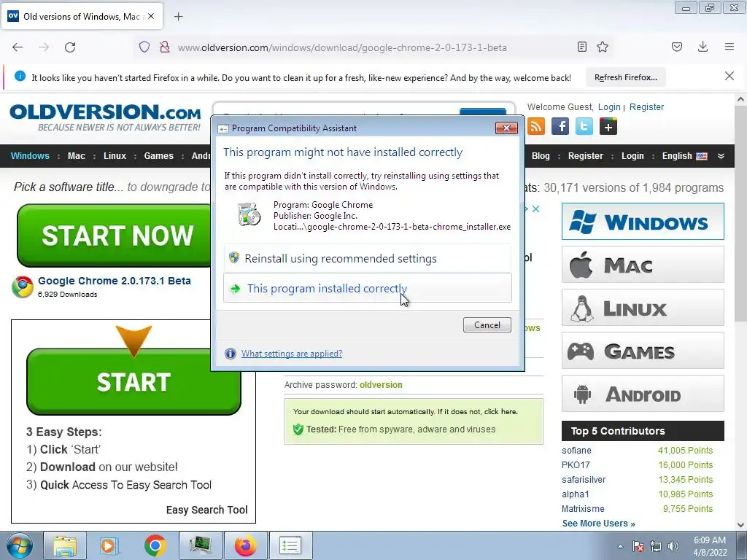Viewport: 747px width, 560px height.
Task: Click the Refresh Firefox... button
Action: [x=625, y=77]
